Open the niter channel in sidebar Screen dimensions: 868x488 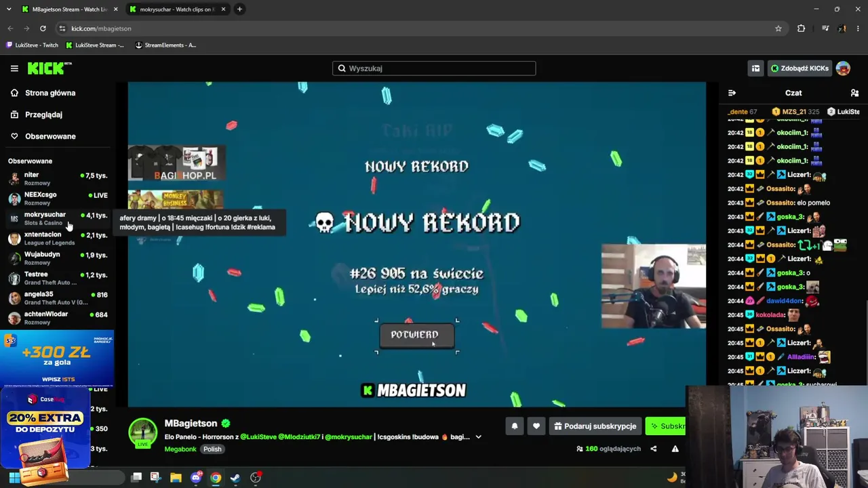[58, 179]
